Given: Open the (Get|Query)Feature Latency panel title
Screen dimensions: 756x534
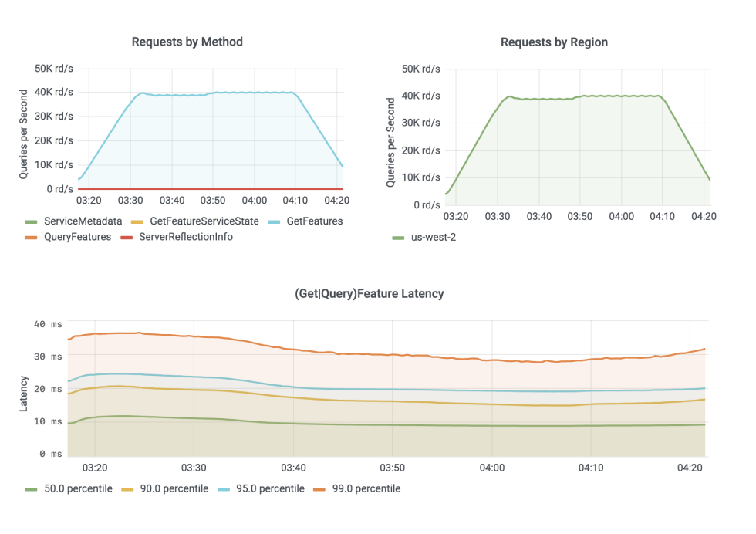Looking at the screenshot, I should pos(370,294).
